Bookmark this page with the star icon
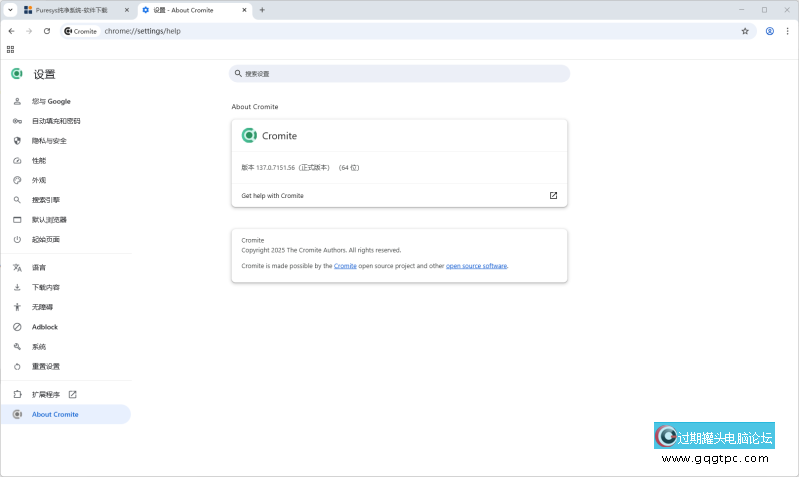 [x=745, y=31]
